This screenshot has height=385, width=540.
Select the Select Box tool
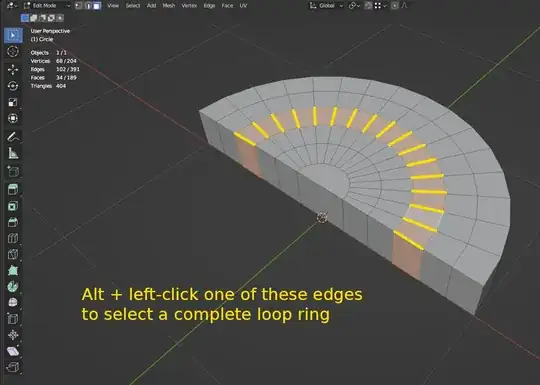pos(13,35)
